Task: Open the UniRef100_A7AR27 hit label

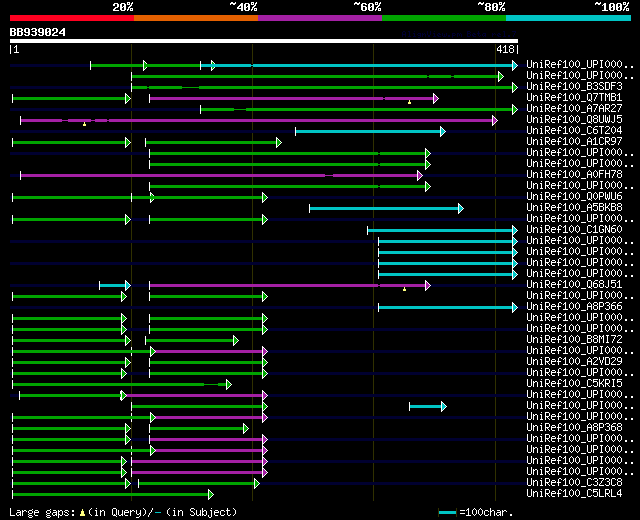Action: coord(574,109)
